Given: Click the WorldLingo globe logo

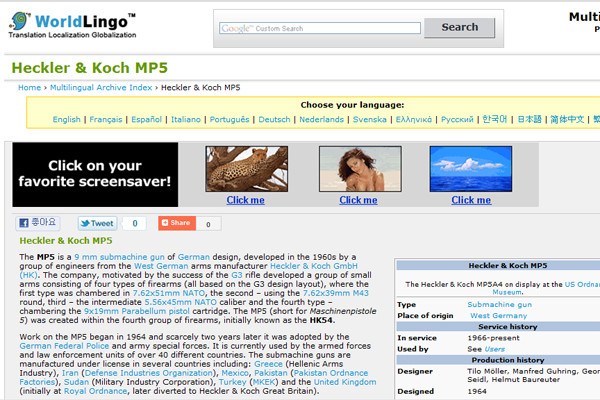Looking at the screenshot, I should (18, 20).
